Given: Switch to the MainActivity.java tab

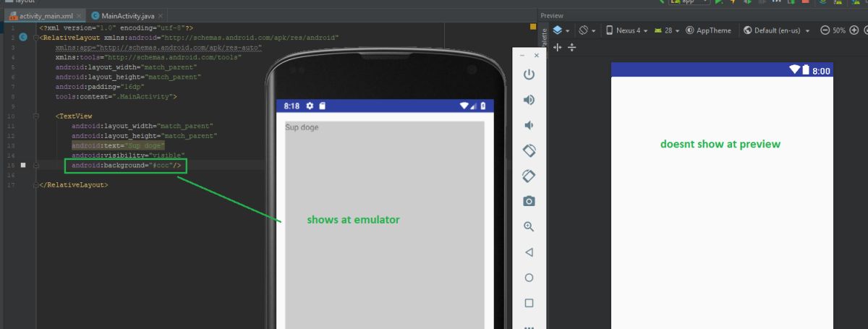Looking at the screenshot, I should click(x=127, y=15).
